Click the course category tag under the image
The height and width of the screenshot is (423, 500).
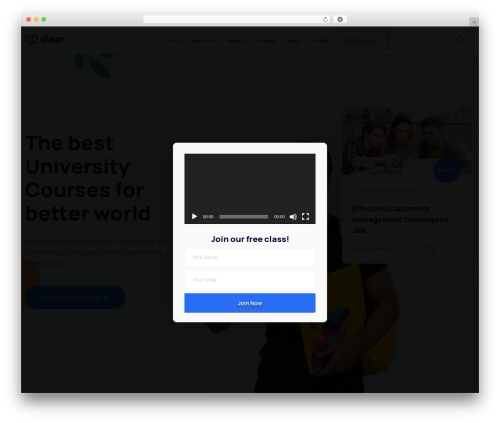387,191
